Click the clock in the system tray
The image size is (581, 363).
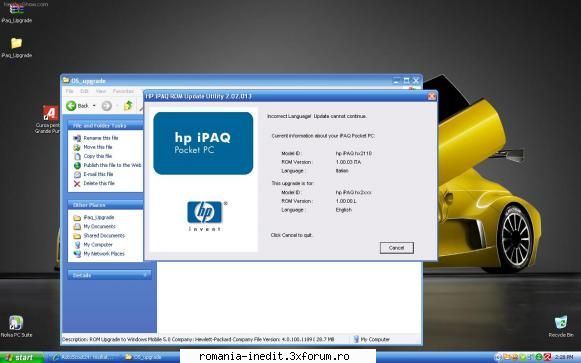(564, 357)
